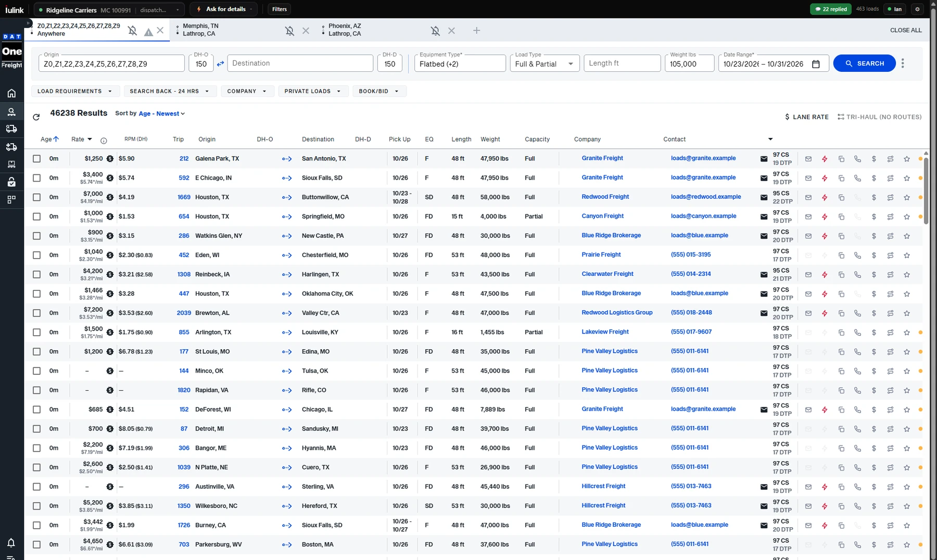Image resolution: width=937 pixels, height=560 pixels.
Task: Email envelope icon for Watkins Glen, NY row
Action: (x=808, y=236)
